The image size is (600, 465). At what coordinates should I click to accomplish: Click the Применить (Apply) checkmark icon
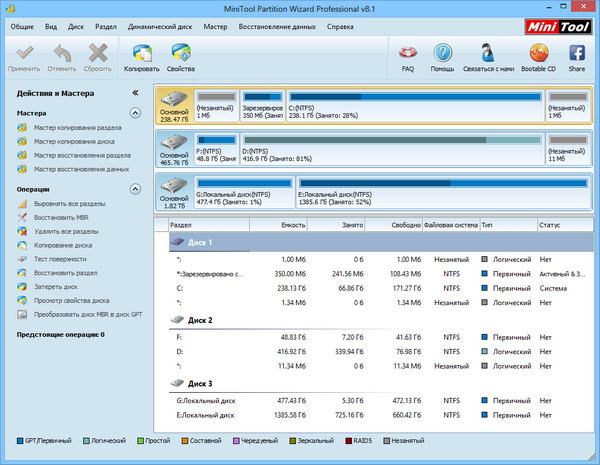pyautogui.click(x=24, y=53)
